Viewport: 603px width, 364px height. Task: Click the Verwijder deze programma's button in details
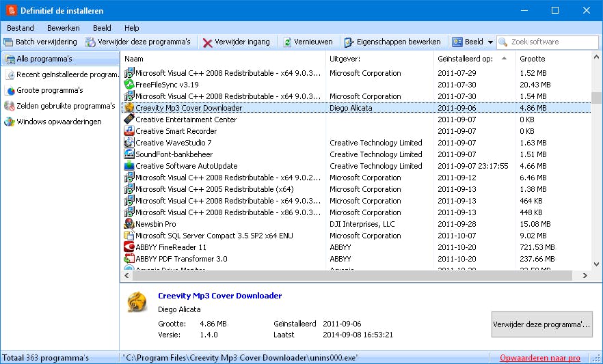[541, 324]
